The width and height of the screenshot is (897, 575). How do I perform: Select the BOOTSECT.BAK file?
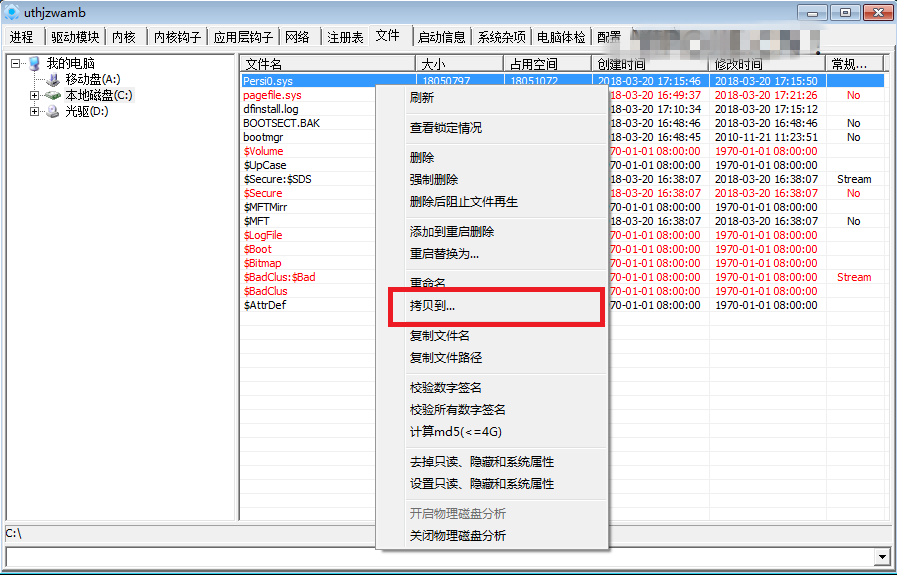pyautogui.click(x=281, y=123)
